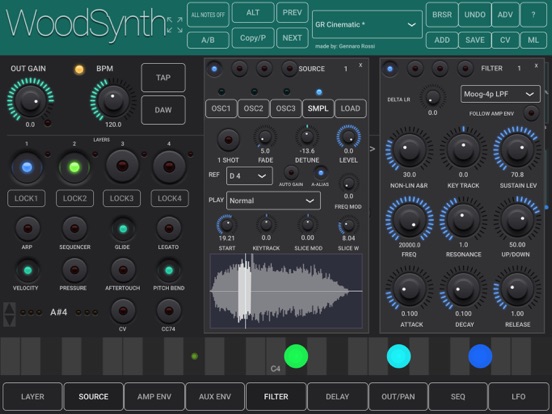Select the fourth filter slot LED

pos(465,69)
